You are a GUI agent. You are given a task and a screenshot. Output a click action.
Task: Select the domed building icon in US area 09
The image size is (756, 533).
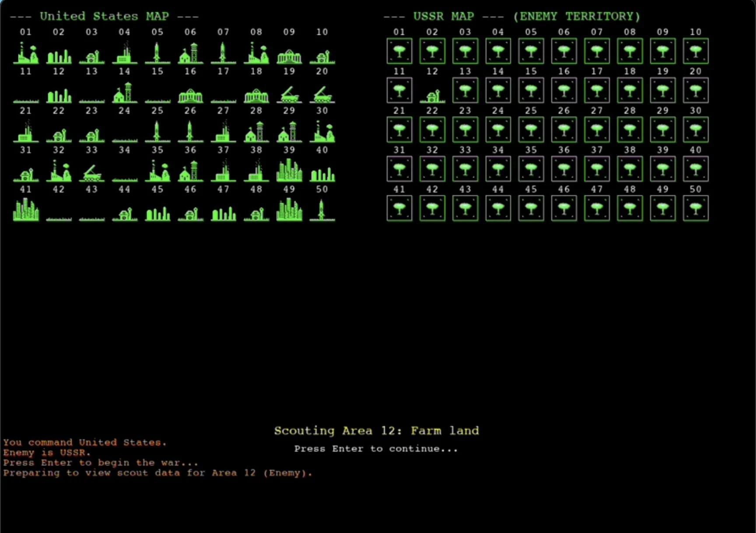click(x=289, y=56)
